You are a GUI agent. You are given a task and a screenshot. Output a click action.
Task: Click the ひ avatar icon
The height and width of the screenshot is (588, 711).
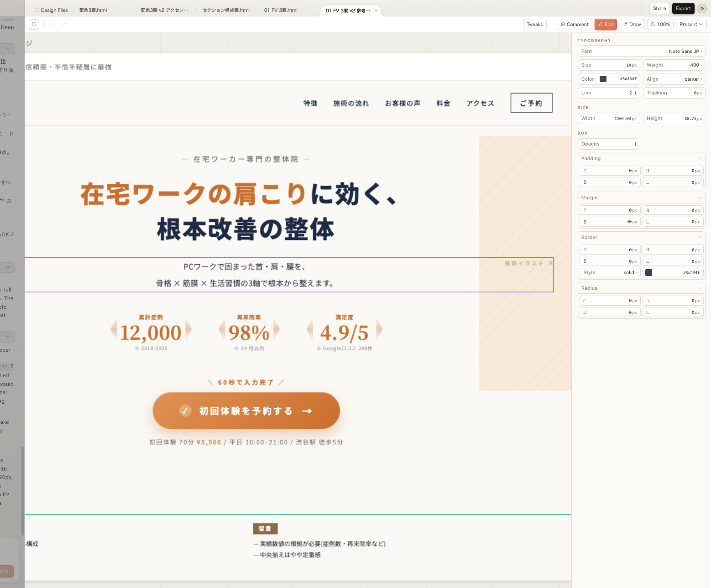pyautogui.click(x=701, y=8)
